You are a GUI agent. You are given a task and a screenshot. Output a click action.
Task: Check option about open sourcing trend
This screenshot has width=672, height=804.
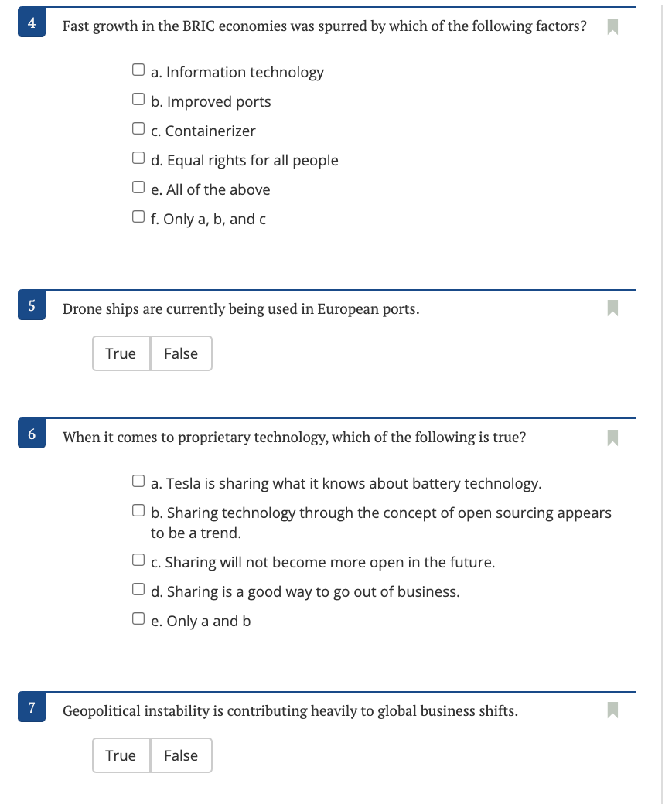(138, 509)
